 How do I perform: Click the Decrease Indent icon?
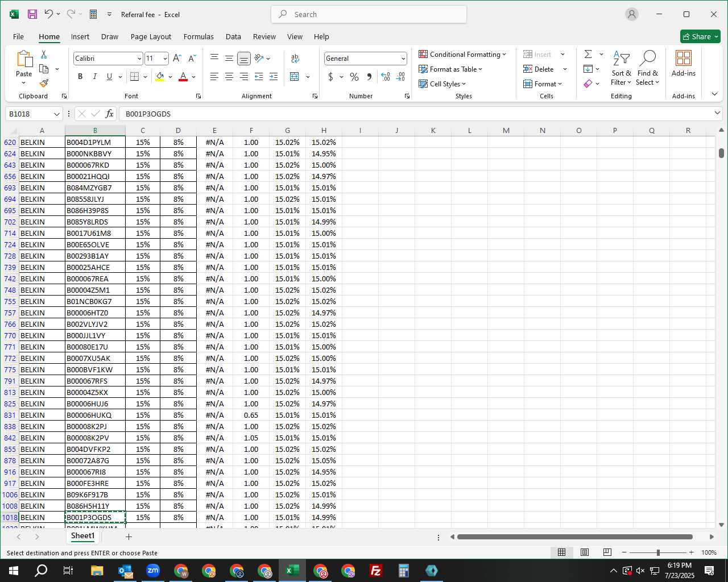click(x=259, y=76)
